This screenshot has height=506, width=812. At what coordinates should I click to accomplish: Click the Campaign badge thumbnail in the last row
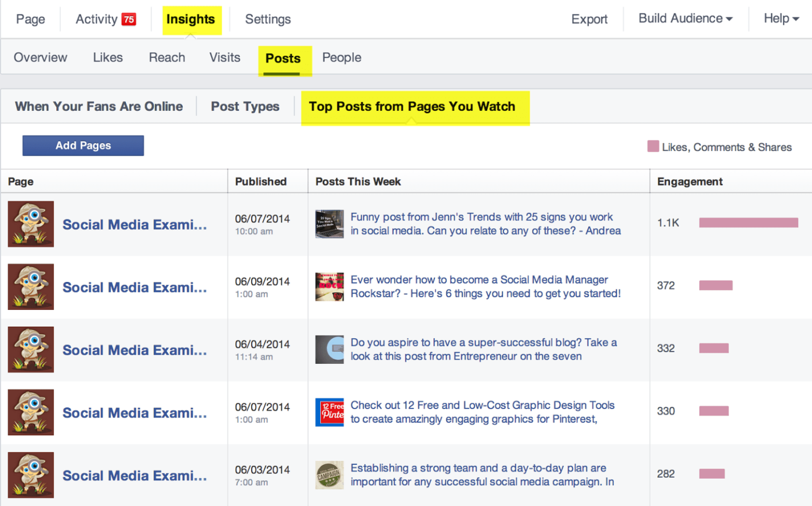coord(329,475)
